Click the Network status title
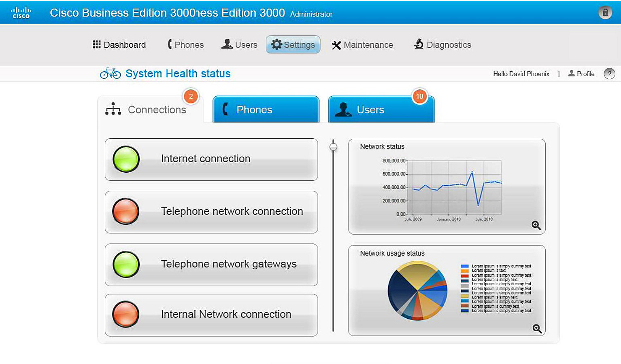Viewport: 621px width, 364px height. (382, 146)
